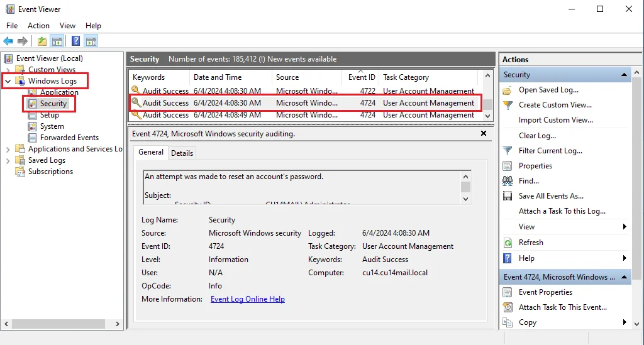This screenshot has height=345, width=644.
Task: Open the blue Help toolbar icon
Action: click(x=76, y=41)
